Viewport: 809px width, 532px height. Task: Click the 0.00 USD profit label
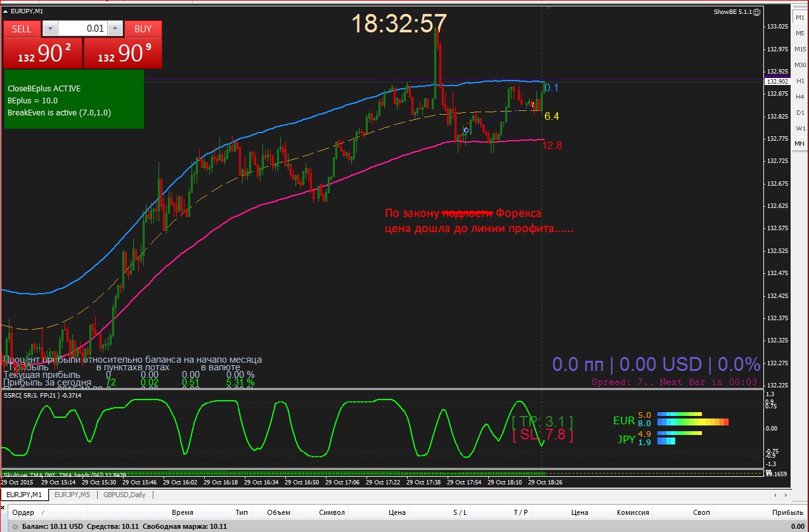pyautogui.click(x=661, y=364)
